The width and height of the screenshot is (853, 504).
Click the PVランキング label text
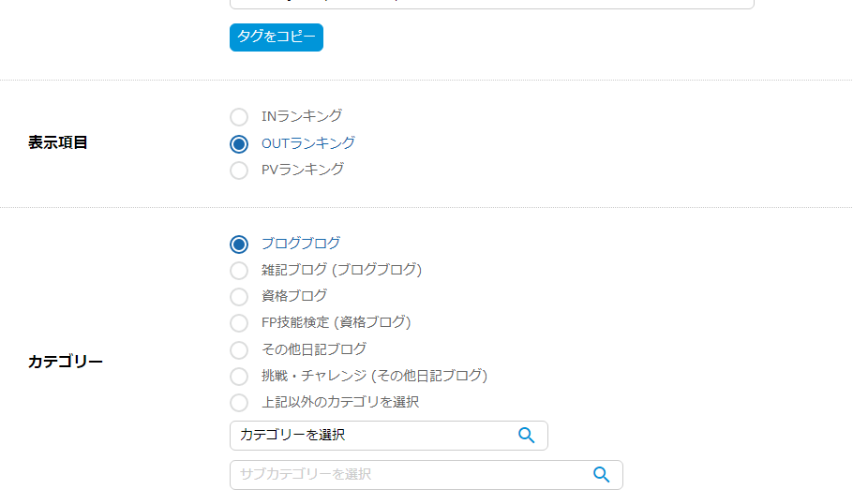coord(303,170)
